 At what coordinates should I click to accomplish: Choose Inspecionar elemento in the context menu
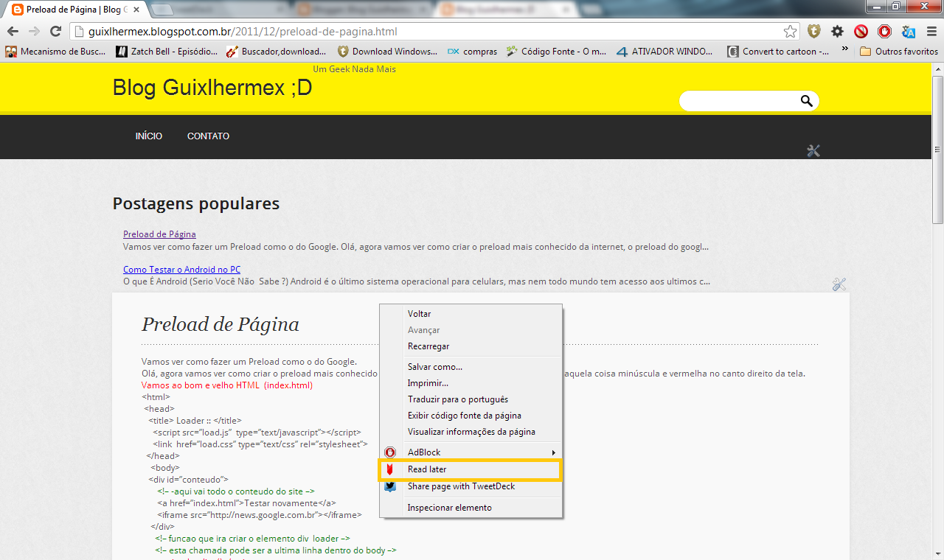click(x=471, y=508)
